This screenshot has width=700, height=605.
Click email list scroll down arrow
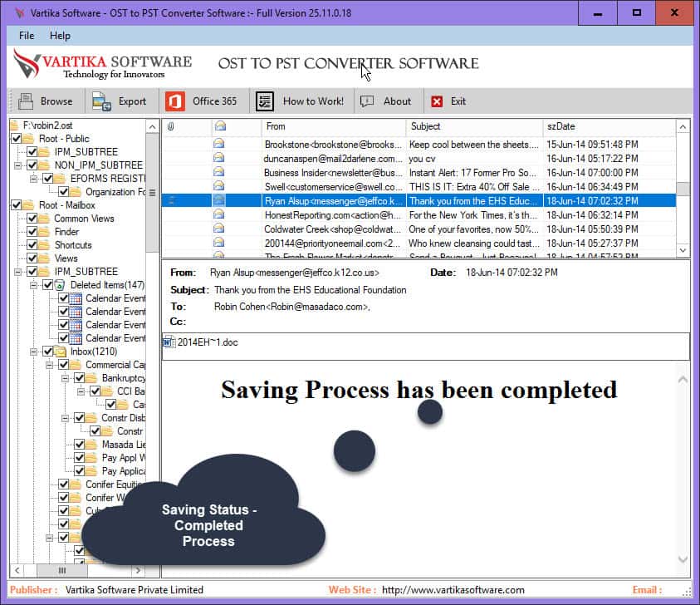[x=683, y=250]
